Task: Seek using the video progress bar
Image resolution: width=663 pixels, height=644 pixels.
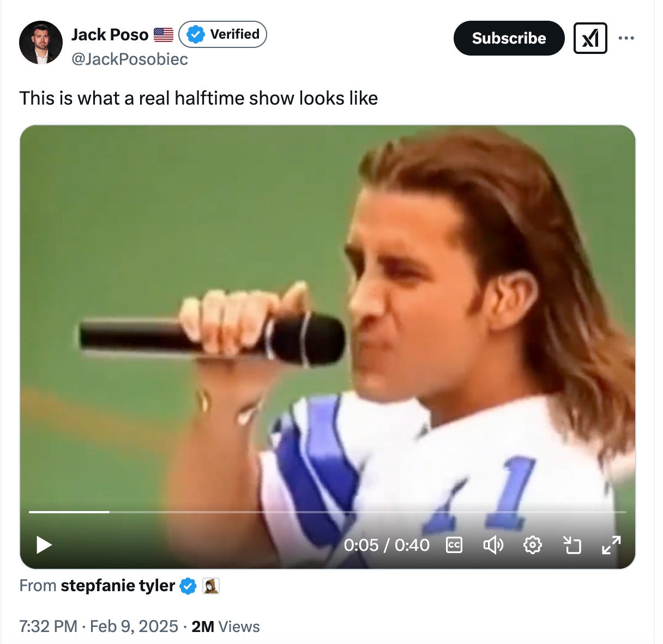Action: pyautogui.click(x=327, y=513)
